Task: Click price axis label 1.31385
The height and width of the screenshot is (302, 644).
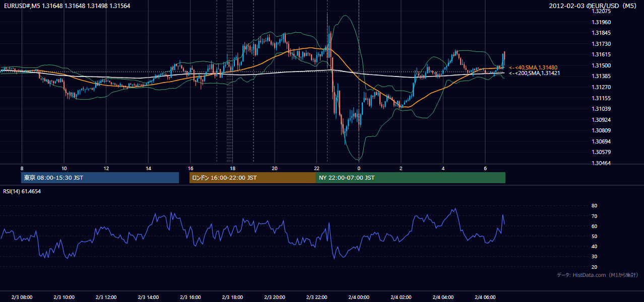Action: [601, 76]
